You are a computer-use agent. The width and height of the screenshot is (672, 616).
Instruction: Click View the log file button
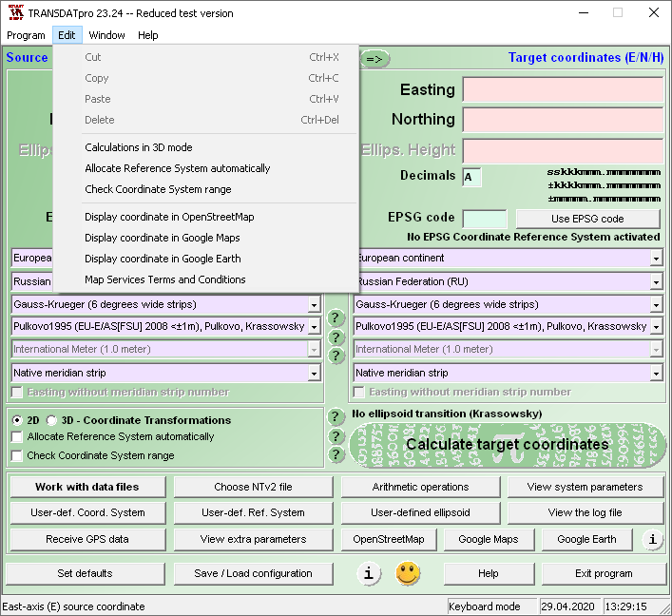pyautogui.click(x=585, y=512)
